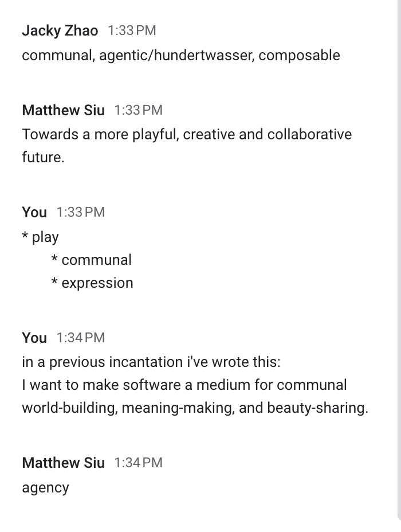
Task: Click the word 'future.' in Matthew's message
Action: 43,158
